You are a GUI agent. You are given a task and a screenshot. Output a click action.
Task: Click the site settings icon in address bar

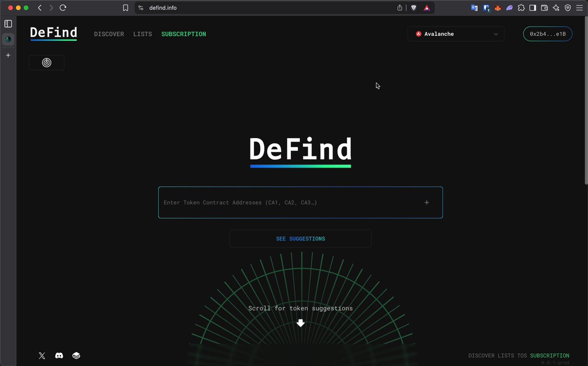(x=141, y=8)
